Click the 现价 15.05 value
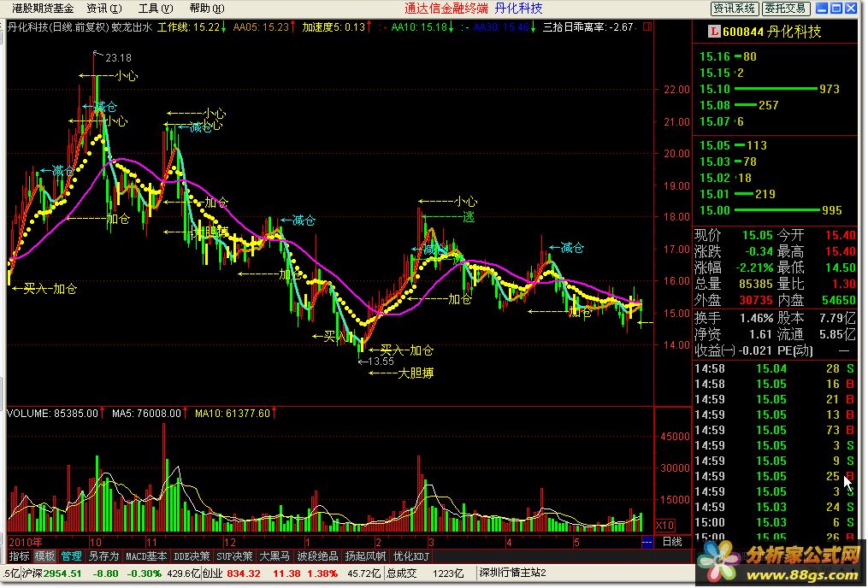Viewport: 868px width, 588px height. coord(757,236)
